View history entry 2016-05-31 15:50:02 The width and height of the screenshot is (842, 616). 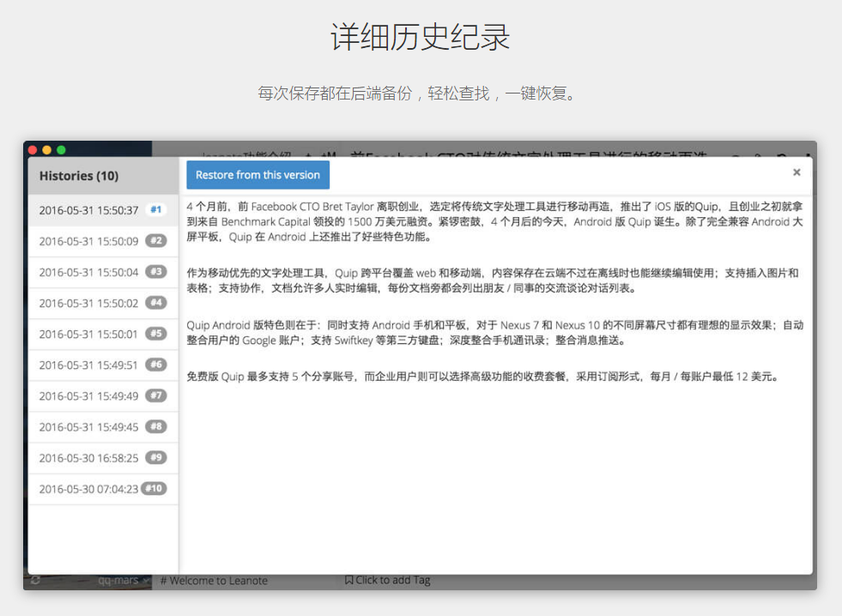coord(88,303)
